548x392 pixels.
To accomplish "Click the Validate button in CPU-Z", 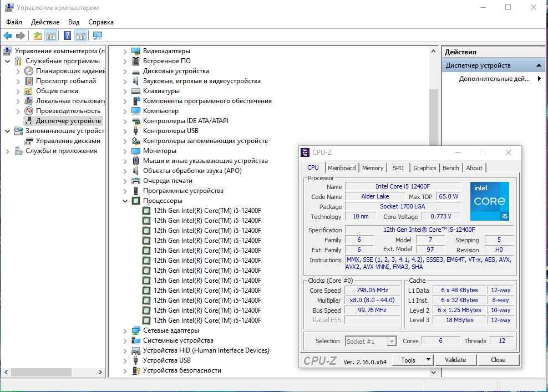I will point(455,360).
